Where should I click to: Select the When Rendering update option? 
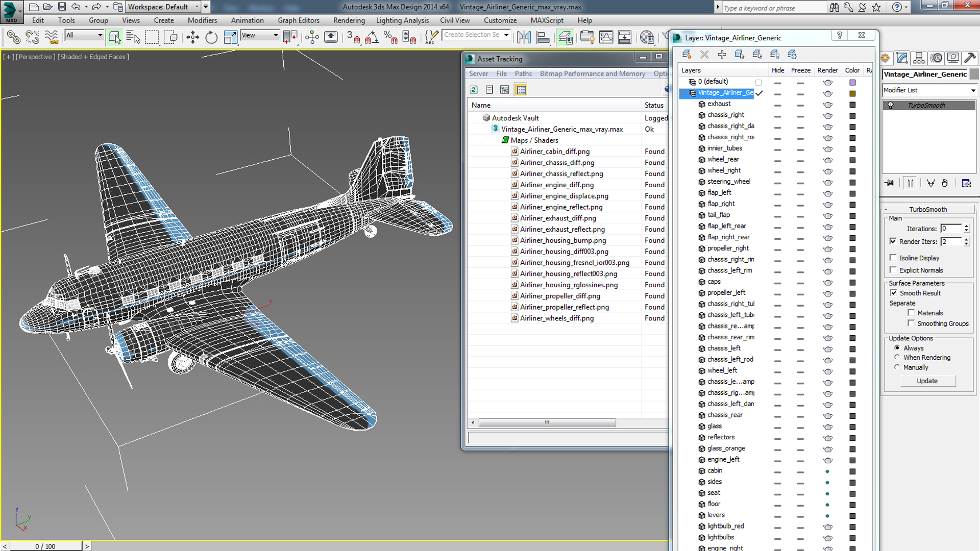pyautogui.click(x=897, y=358)
